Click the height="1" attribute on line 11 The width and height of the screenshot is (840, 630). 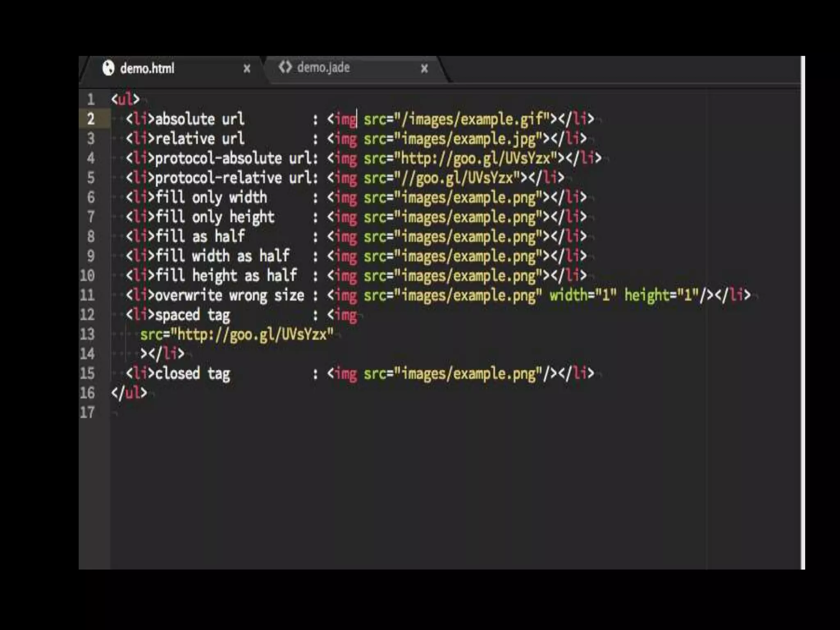[661, 295]
